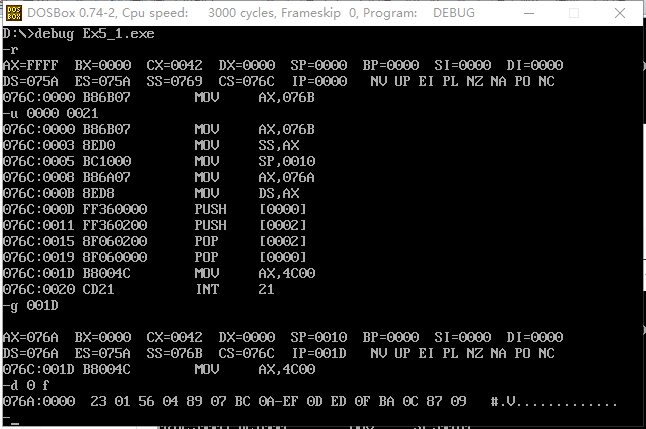Click the AX=076A register value

(30, 338)
